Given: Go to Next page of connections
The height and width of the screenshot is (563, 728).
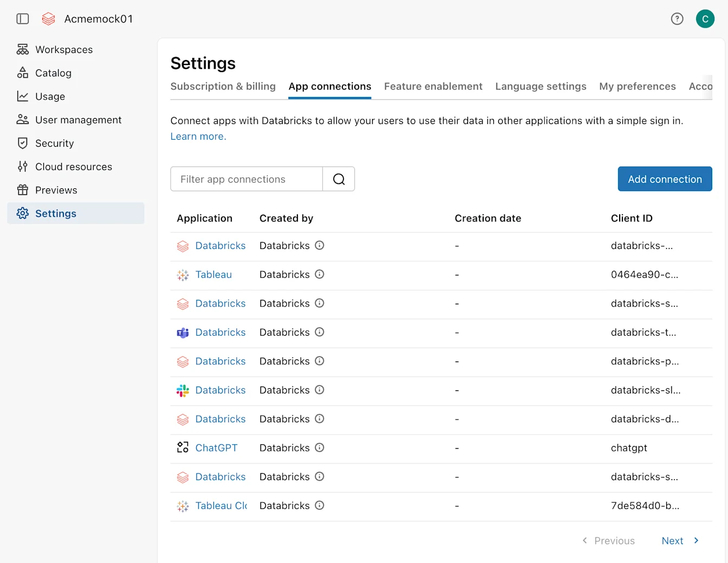Looking at the screenshot, I should [x=680, y=541].
